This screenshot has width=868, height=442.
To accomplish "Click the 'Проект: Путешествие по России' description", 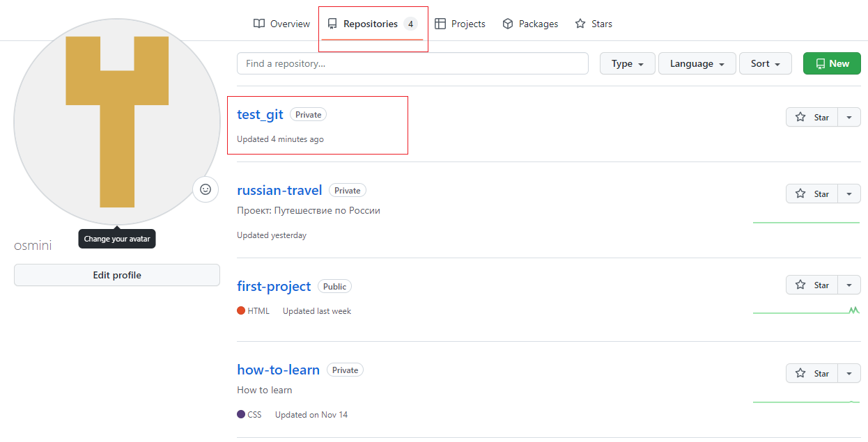I will (309, 210).
